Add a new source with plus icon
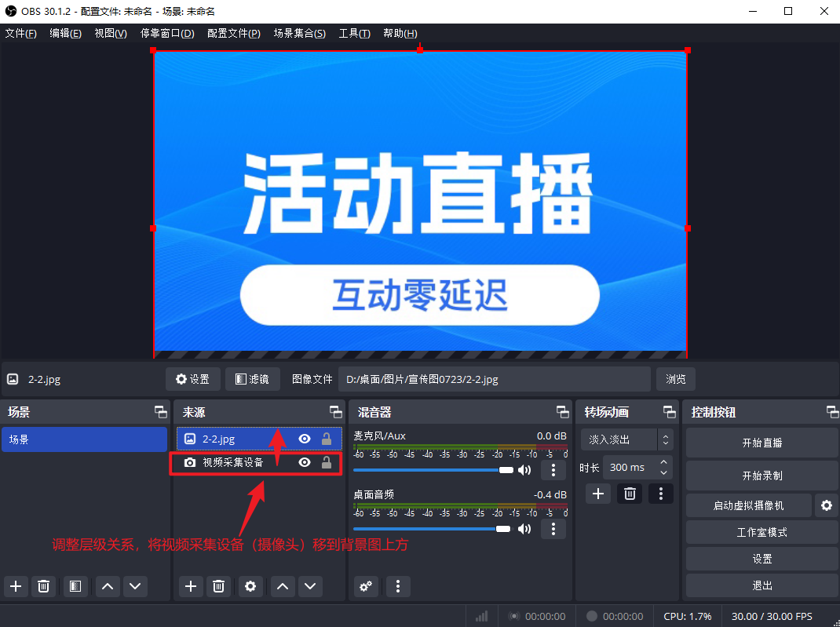 [x=190, y=585]
